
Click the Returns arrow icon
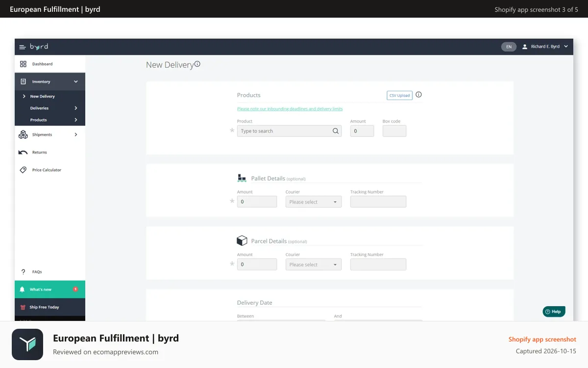pyautogui.click(x=23, y=152)
